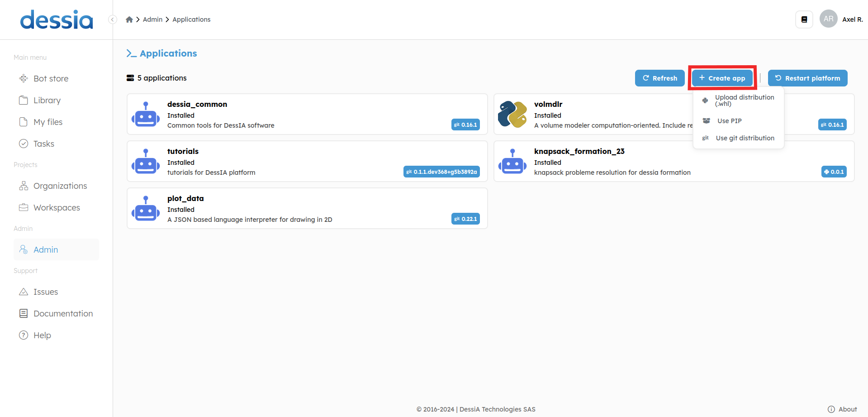Screen dimensions: 868x417
Task: Click the My files document icon
Action: pyautogui.click(x=24, y=122)
